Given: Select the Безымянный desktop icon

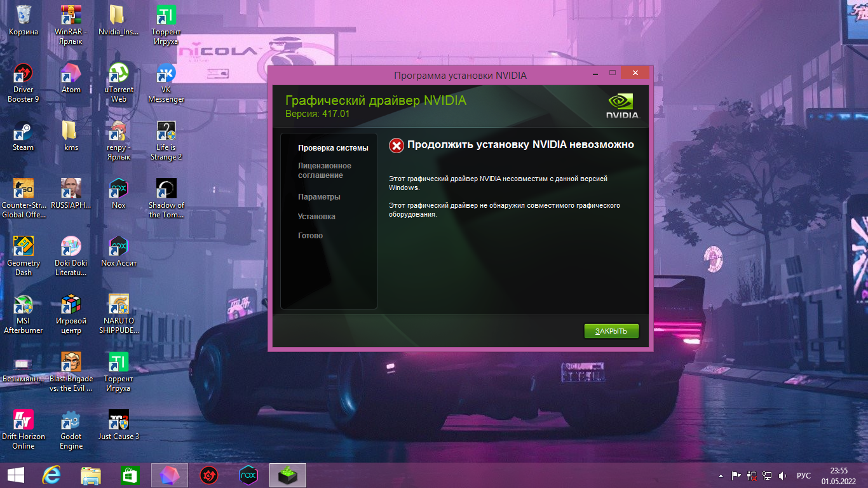Looking at the screenshot, I should tap(24, 367).
